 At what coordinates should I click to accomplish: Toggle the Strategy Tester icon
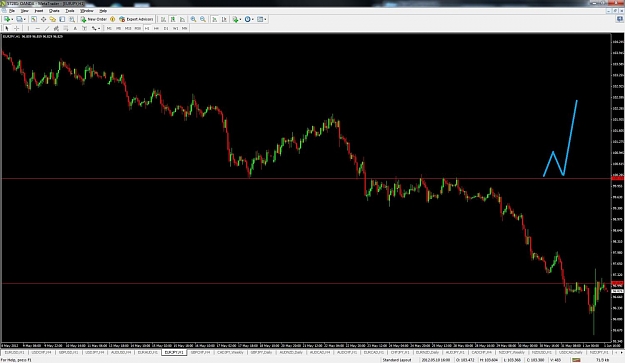pyautogui.click(x=72, y=19)
